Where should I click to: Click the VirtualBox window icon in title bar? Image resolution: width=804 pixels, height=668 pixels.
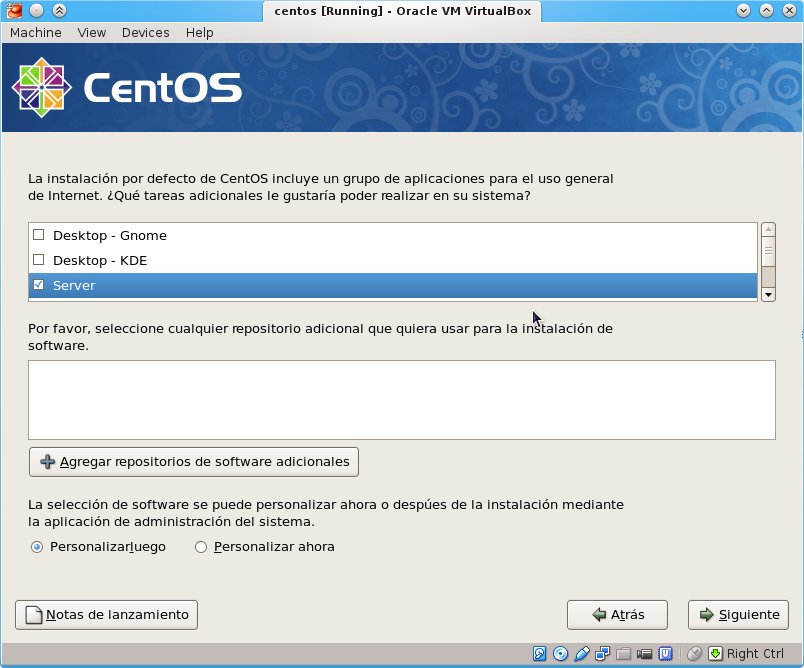point(14,10)
